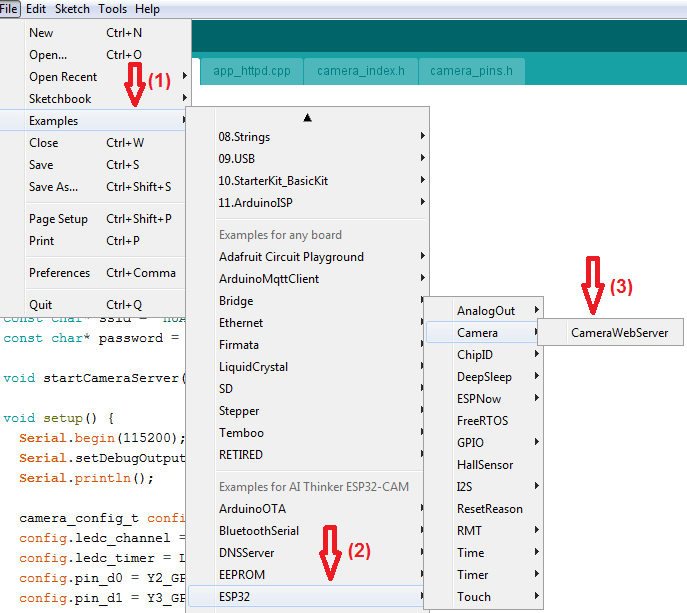Image resolution: width=687 pixels, height=613 pixels.
Task: Open Preferences from the File menu
Action: point(93,273)
